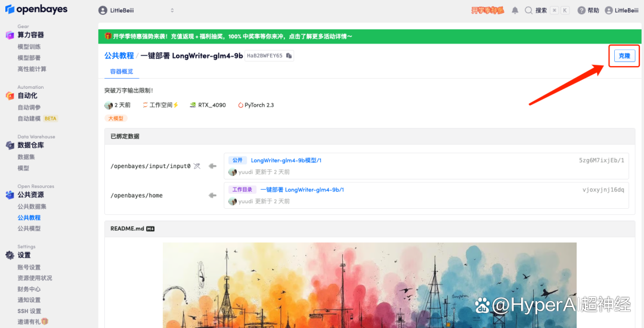Click the 自动化 sidebar icon

10,95
